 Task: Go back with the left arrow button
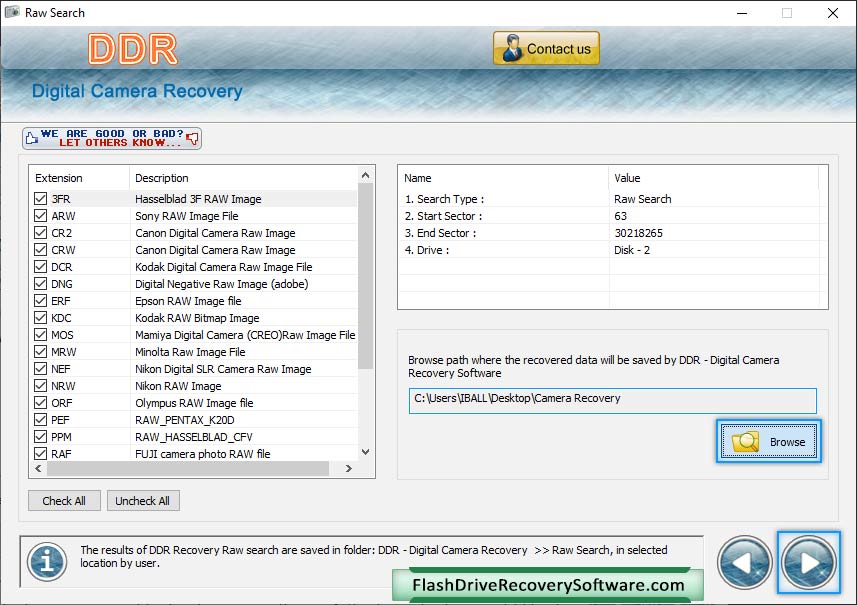[x=744, y=562]
